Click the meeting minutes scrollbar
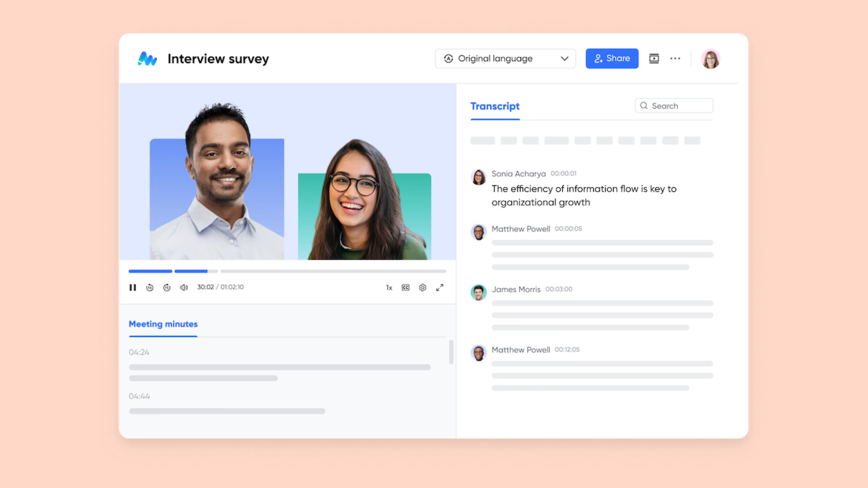Image resolution: width=868 pixels, height=488 pixels. (x=451, y=352)
